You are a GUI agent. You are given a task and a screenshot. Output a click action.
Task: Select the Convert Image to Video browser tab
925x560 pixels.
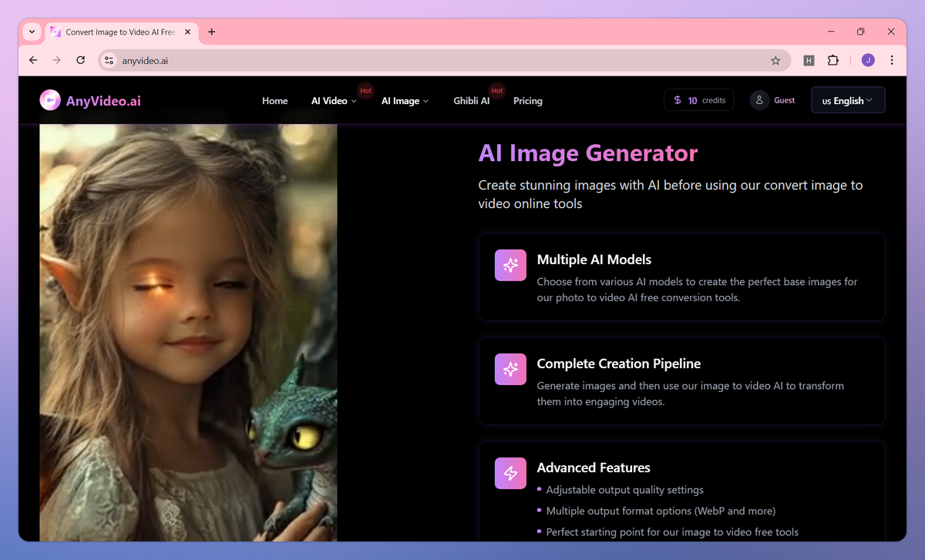(x=120, y=32)
